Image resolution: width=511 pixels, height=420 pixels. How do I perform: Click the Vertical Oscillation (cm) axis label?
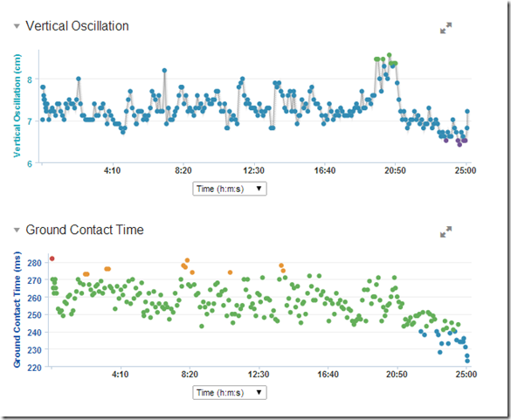coord(17,106)
